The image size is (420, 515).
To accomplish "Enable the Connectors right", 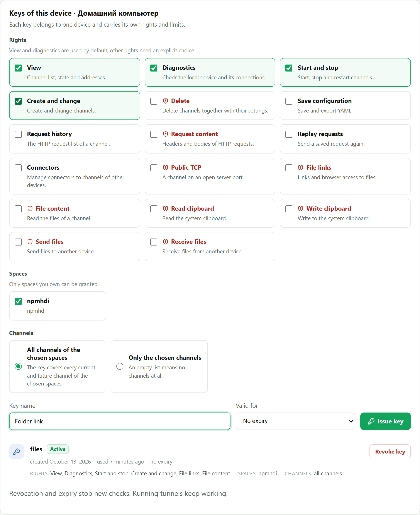I will click(18, 168).
